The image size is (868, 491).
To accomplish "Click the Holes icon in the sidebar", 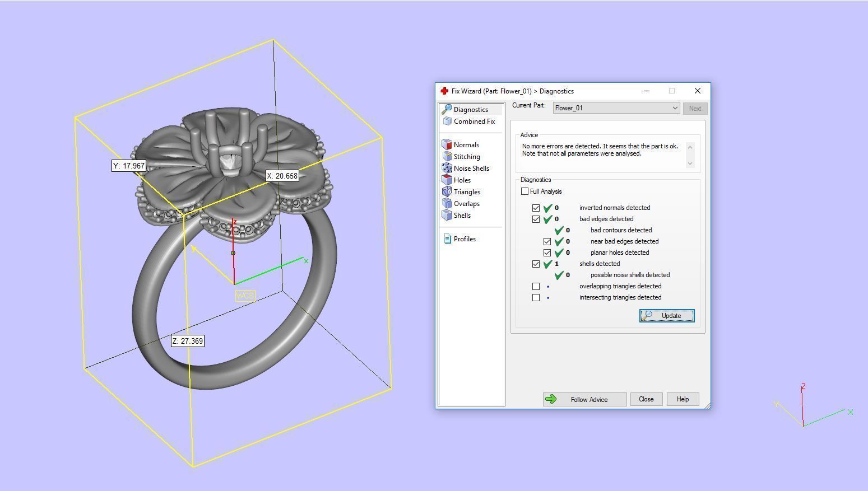I will pyautogui.click(x=447, y=180).
